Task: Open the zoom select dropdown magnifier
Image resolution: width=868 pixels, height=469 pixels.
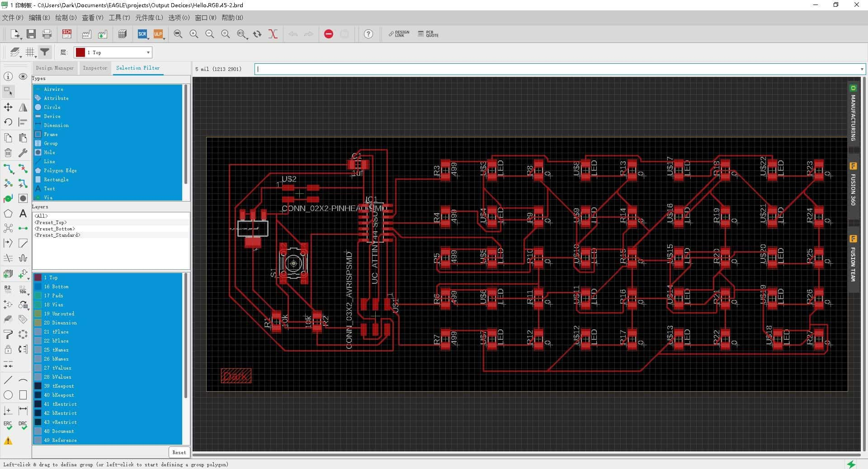Action: point(242,34)
